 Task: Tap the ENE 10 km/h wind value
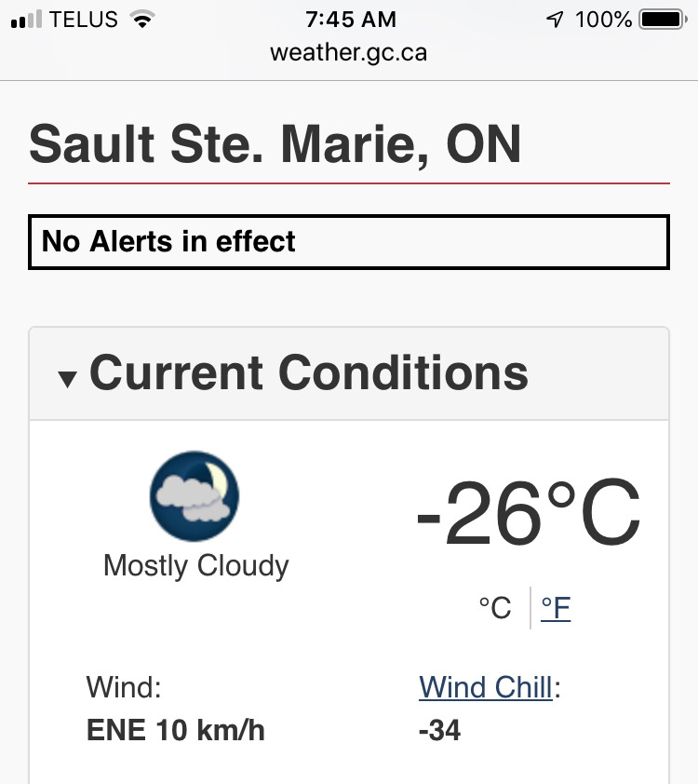[x=175, y=730]
